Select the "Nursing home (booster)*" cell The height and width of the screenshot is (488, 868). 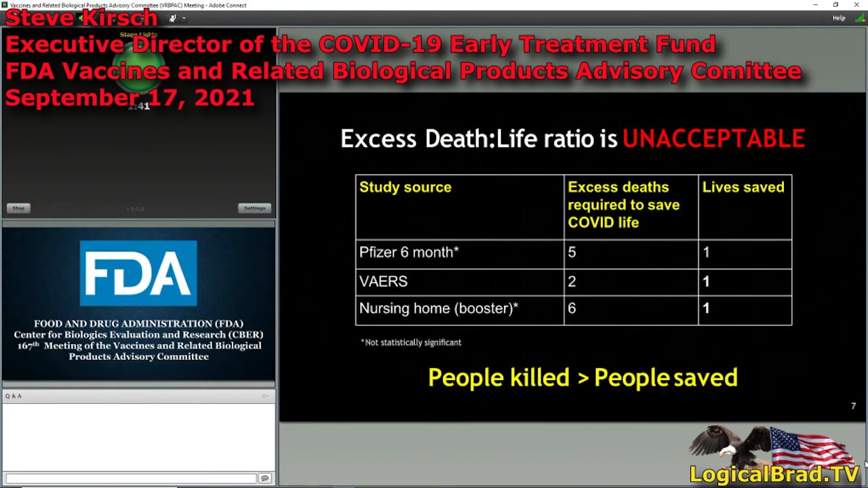[460, 310]
